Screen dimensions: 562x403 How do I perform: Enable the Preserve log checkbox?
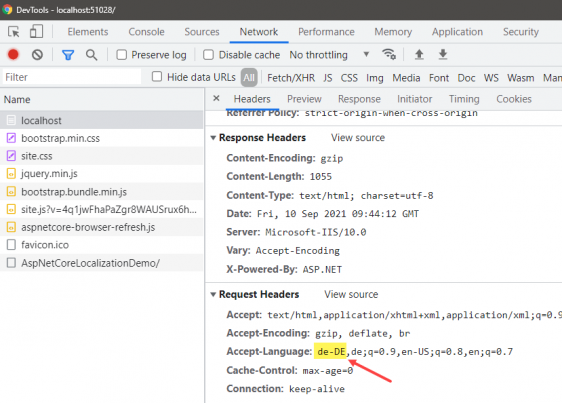pyautogui.click(x=122, y=55)
